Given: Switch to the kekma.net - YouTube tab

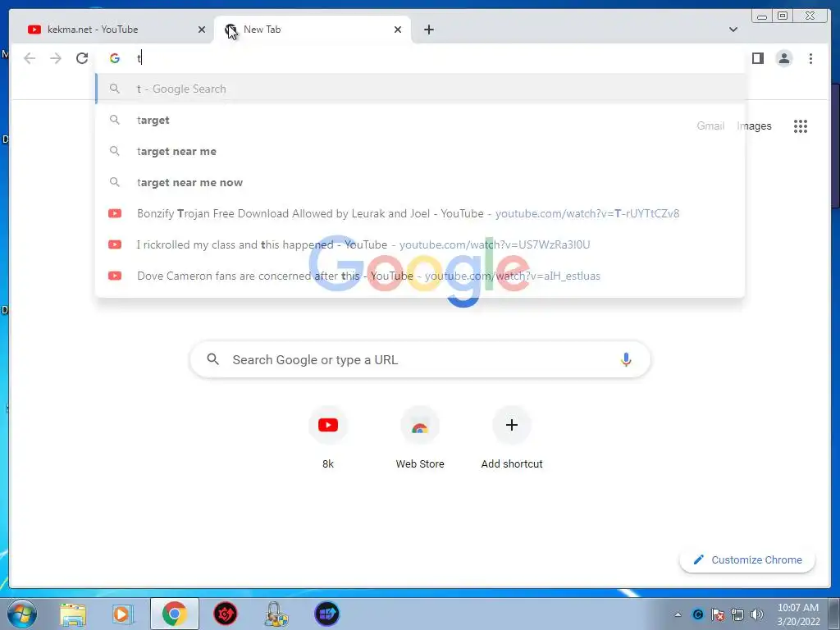Looking at the screenshot, I should (113, 30).
